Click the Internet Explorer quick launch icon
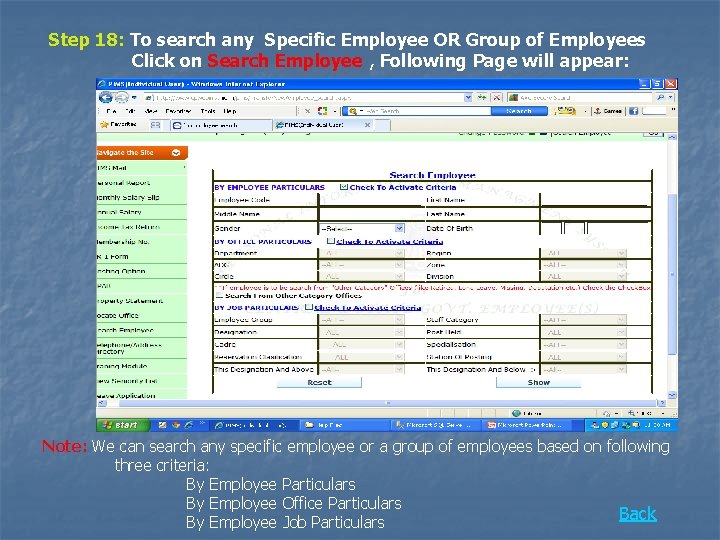This screenshot has width=720, height=540. pyautogui.click(x=188, y=425)
